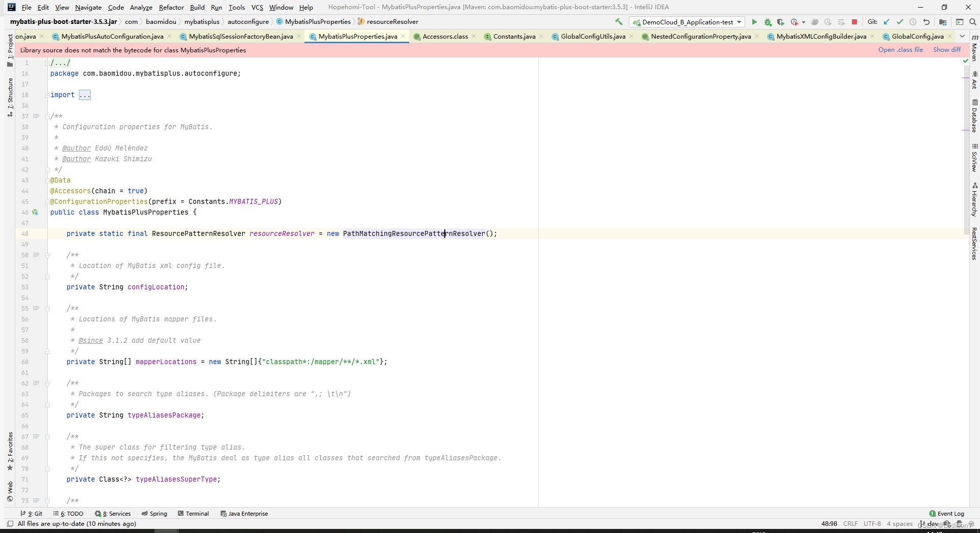The height and width of the screenshot is (533, 980).
Task: Toggle rendered Javadoc view at line 67
Action: click(36, 436)
